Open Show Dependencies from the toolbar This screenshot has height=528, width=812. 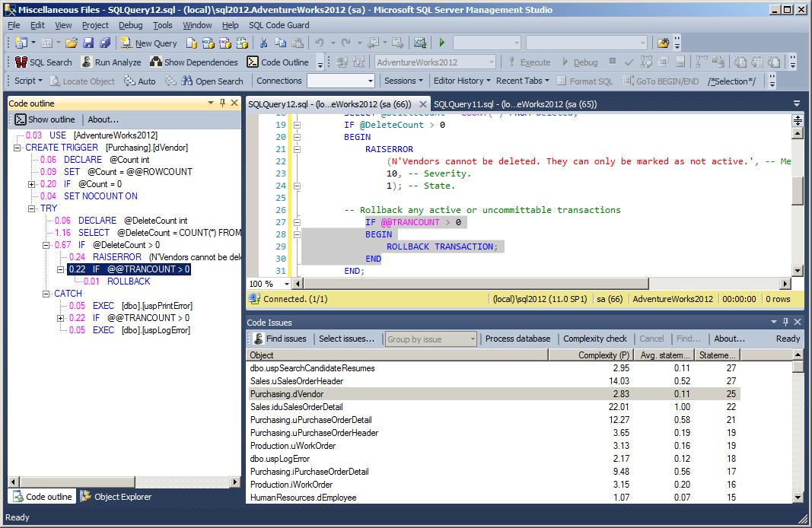coord(193,62)
